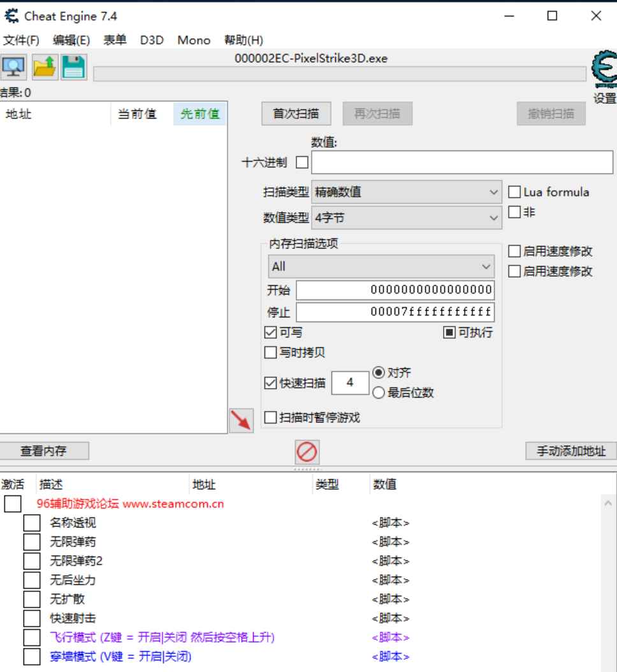Open the 表单 menu

click(x=115, y=40)
